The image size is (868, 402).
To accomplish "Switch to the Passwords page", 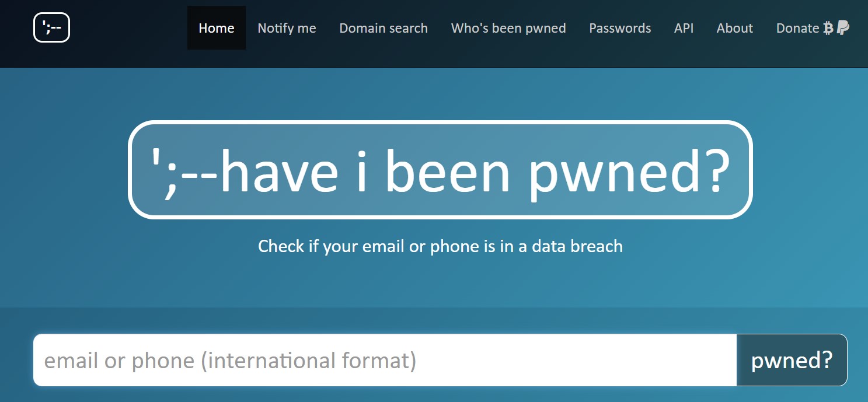I will [620, 27].
